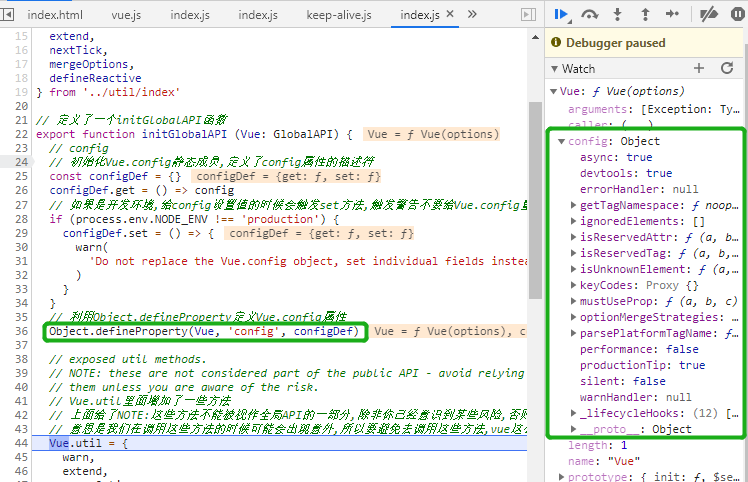
Task: Collapse the Watch section
Action: click(554, 69)
